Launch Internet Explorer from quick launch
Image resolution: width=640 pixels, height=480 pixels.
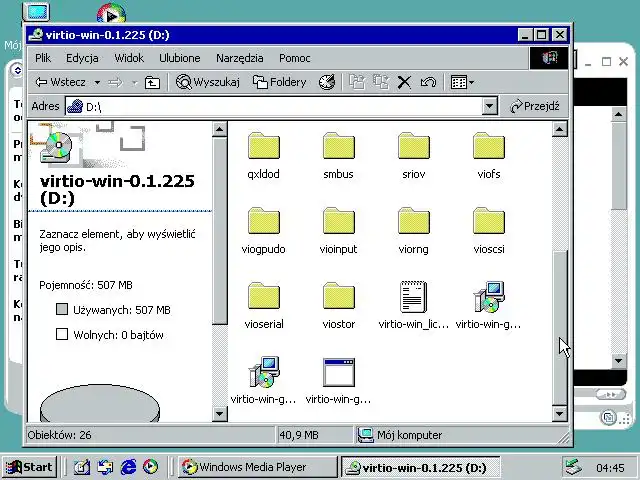[128, 467]
